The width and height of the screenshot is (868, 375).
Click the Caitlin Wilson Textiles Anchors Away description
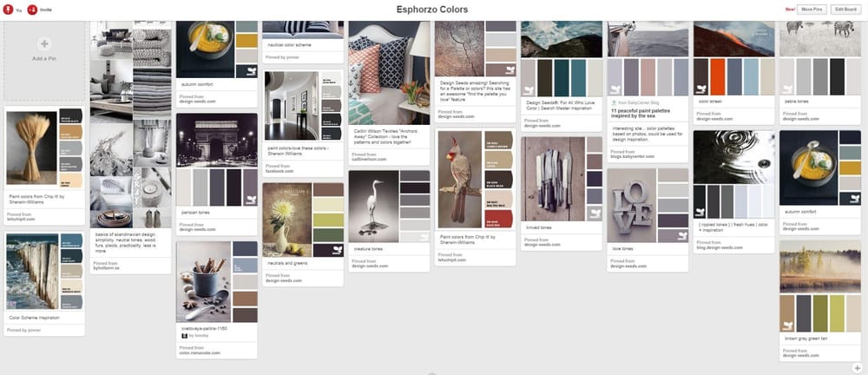pyautogui.click(x=385, y=137)
